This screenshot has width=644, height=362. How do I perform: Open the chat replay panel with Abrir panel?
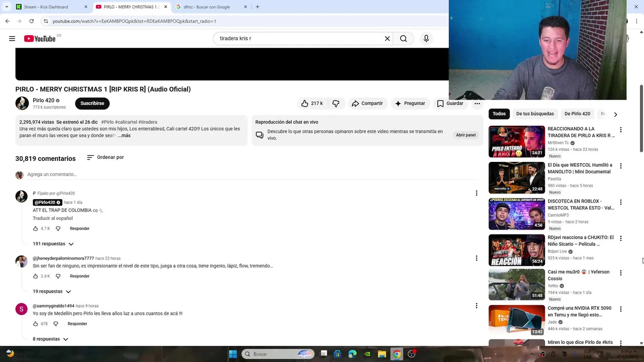[465, 135]
